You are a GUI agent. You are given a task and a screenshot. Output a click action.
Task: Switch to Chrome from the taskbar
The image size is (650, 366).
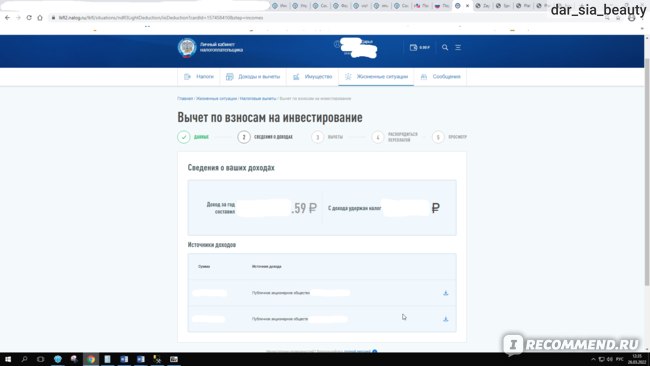(91, 359)
